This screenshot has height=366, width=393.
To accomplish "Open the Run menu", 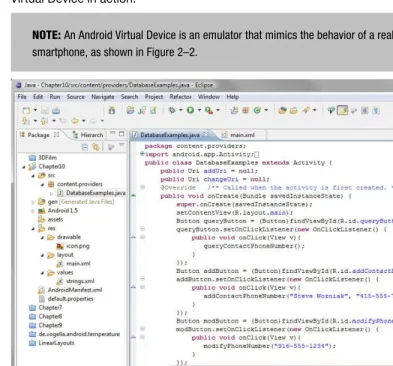I will pos(55,97).
